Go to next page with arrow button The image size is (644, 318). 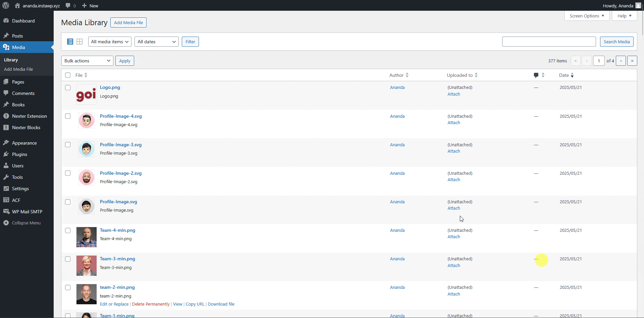(621, 61)
